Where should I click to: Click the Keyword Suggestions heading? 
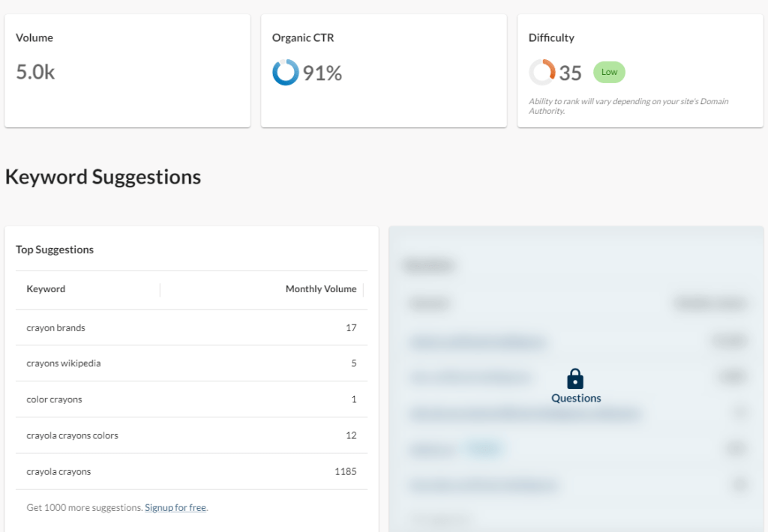coord(103,177)
